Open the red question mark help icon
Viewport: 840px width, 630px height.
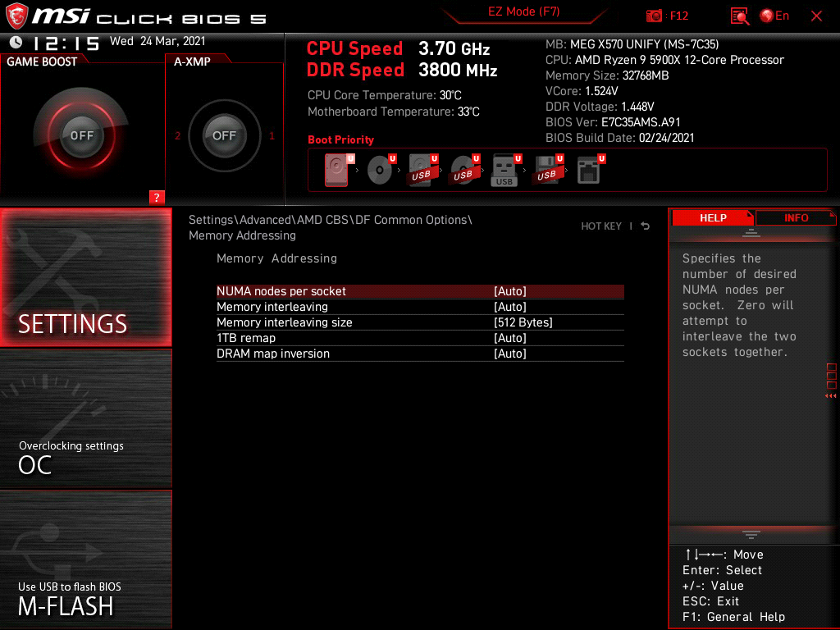pyautogui.click(x=157, y=197)
